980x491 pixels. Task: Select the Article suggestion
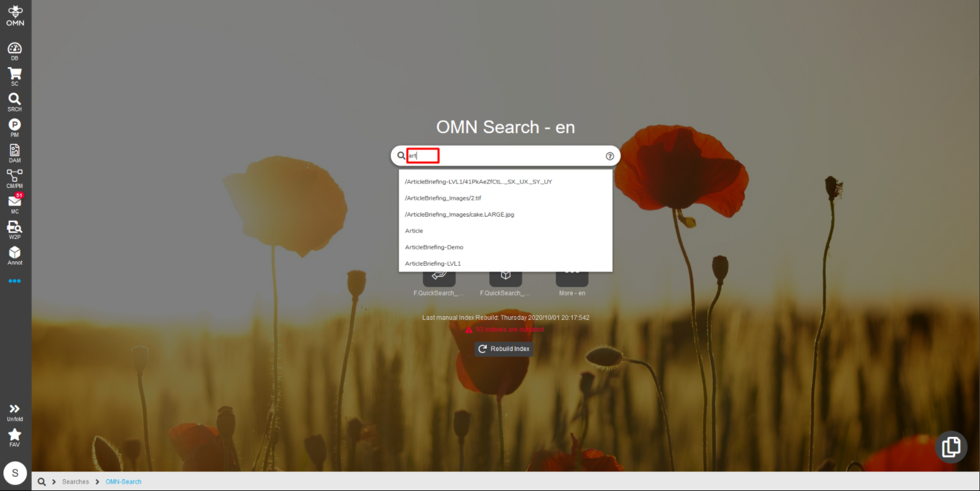coord(506,231)
